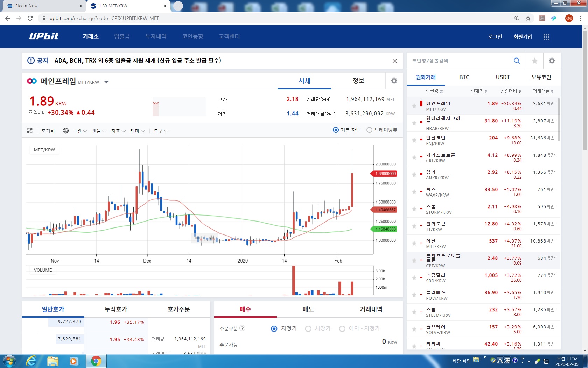Click the globe timezone icon in chart toolbar
This screenshot has height=368, width=588.
(65, 131)
